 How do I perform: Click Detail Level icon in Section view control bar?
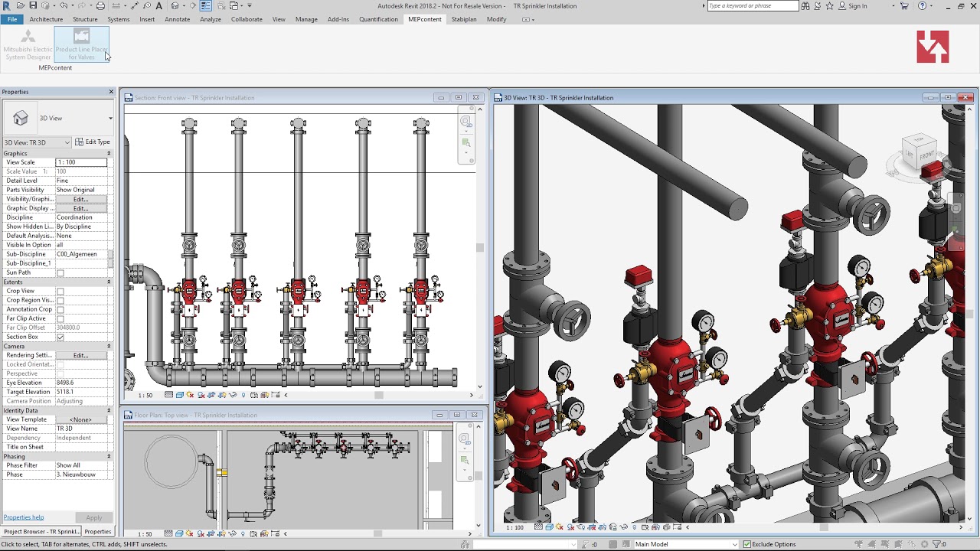click(169, 396)
